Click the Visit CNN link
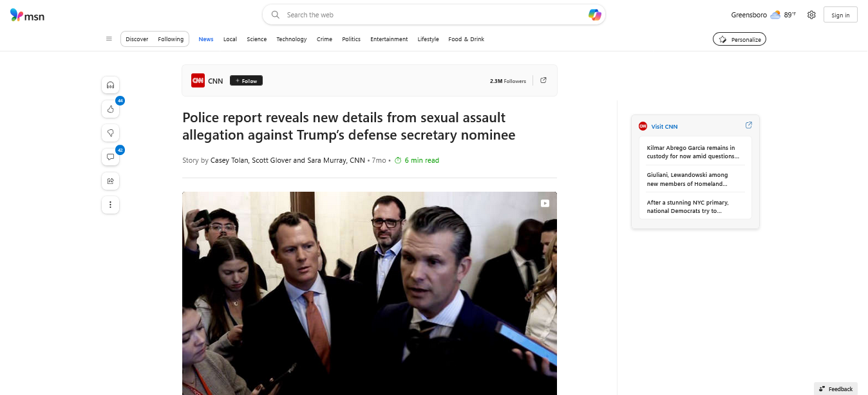 pyautogui.click(x=665, y=127)
